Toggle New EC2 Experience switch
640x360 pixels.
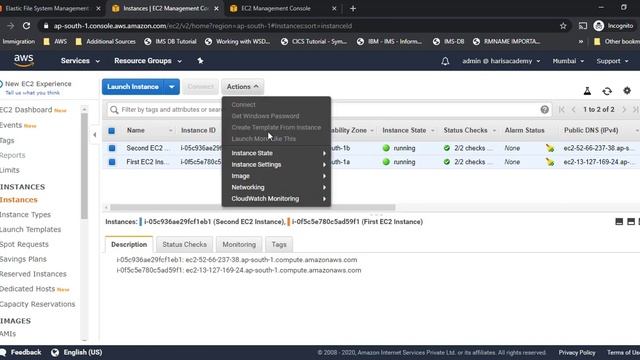[x=1, y=84]
